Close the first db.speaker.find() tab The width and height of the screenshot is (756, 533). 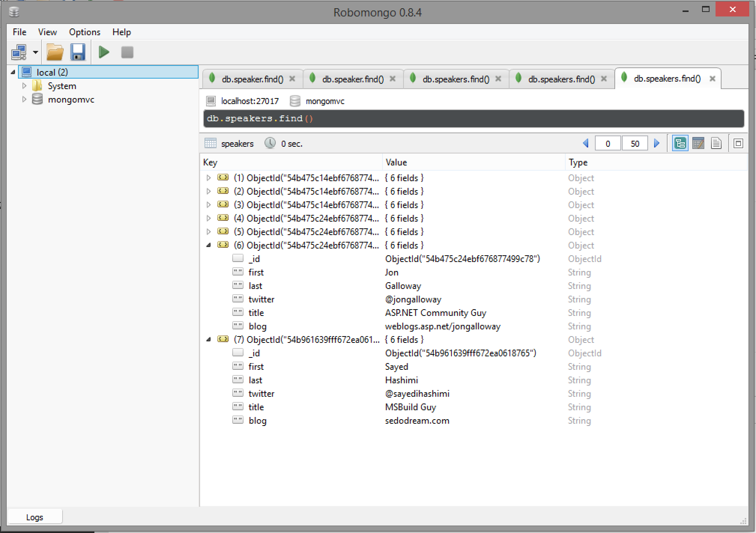pyautogui.click(x=292, y=79)
